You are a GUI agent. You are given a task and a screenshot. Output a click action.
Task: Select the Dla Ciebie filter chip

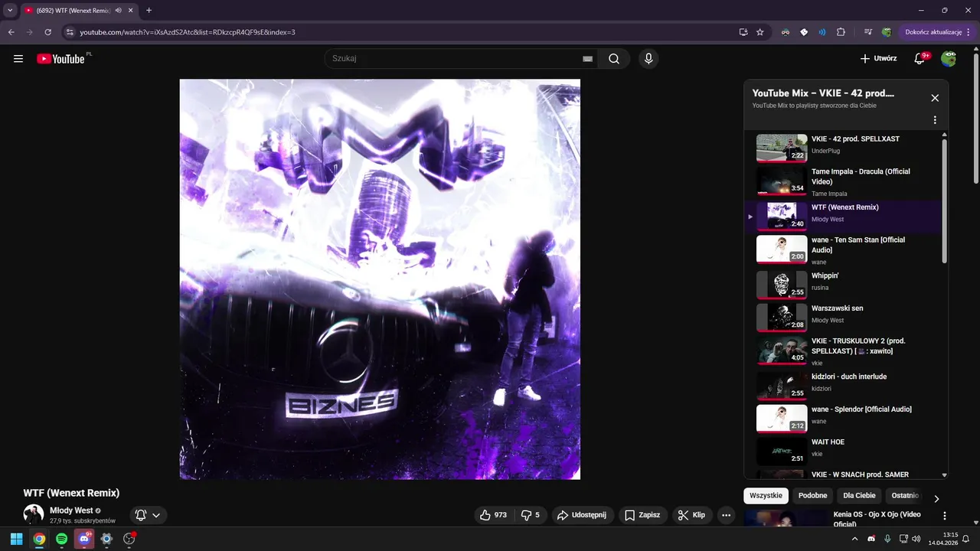tap(860, 496)
